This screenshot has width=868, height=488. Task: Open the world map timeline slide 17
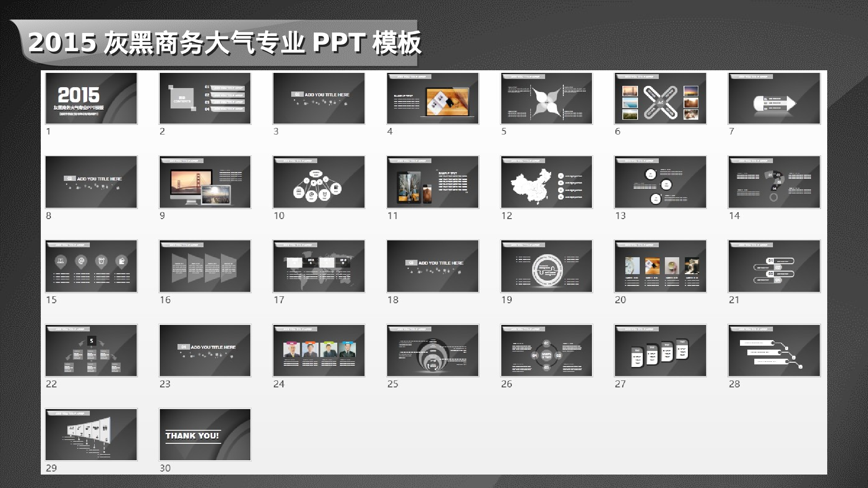319,266
